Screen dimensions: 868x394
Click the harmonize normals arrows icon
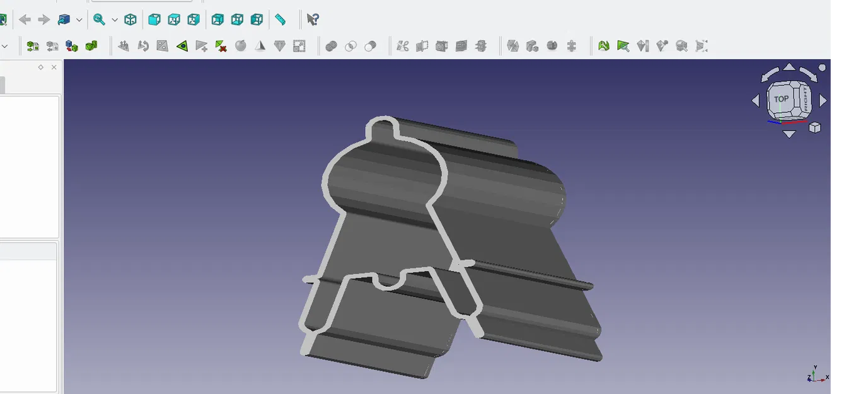[124, 46]
